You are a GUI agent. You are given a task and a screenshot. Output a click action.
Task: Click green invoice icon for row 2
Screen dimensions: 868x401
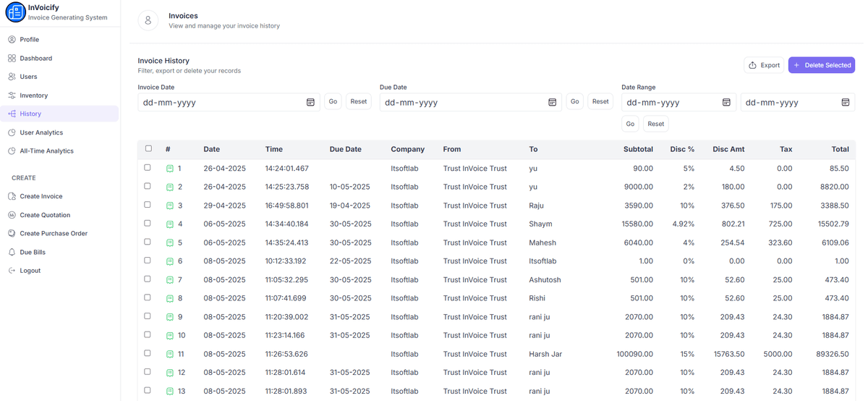170,187
